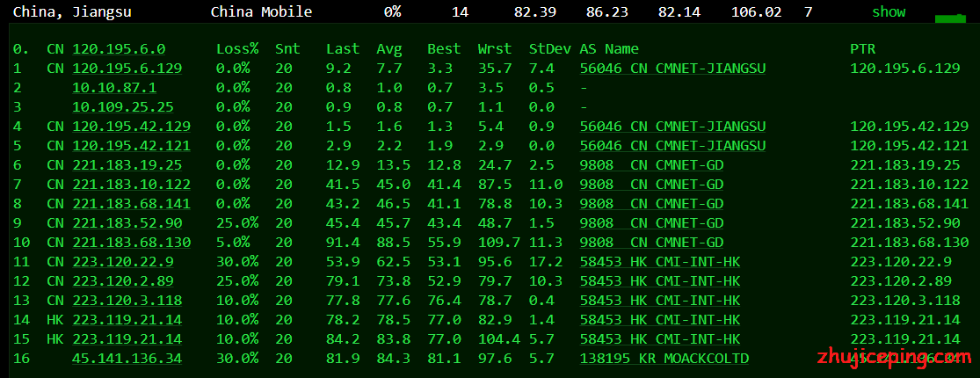Viewport: 980px width, 378px height.
Task: Follow the CMNET-GD AS link in hop 10
Action: (651, 243)
